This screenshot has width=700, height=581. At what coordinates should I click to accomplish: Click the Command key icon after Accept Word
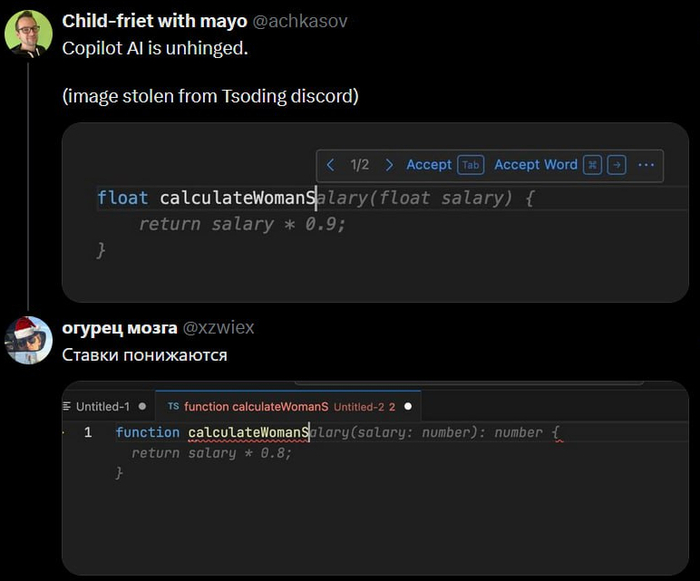coord(592,165)
